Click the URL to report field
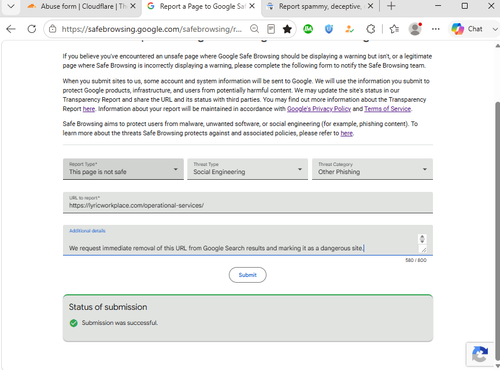The height and width of the screenshot is (370, 500). tap(248, 203)
